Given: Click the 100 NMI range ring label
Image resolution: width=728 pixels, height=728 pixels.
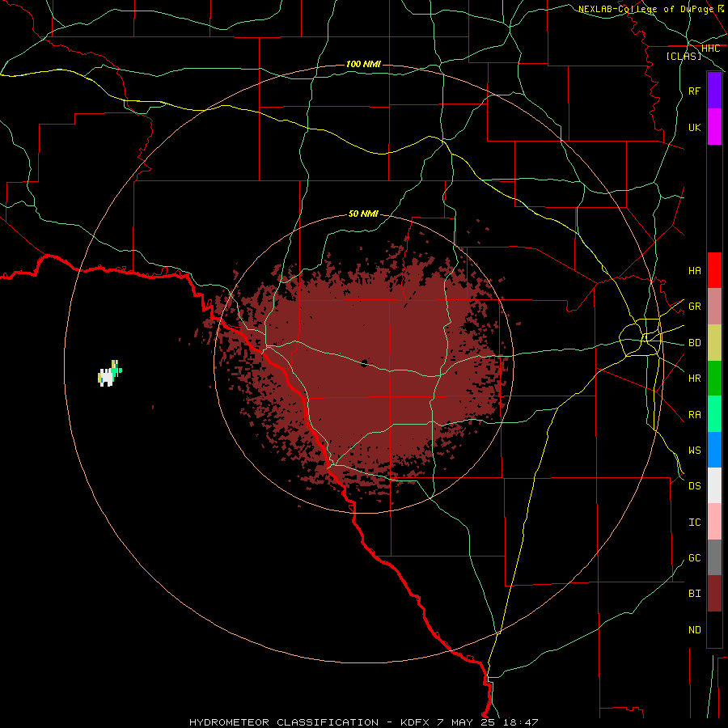Looking at the screenshot, I should 363,64.
